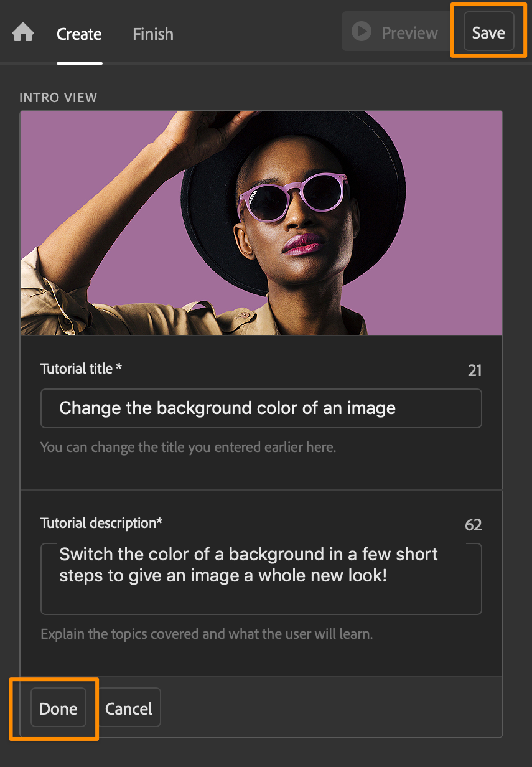Viewport: 532px width, 767px height.
Task: Click the hint text about changing the title
Action: [x=188, y=447]
